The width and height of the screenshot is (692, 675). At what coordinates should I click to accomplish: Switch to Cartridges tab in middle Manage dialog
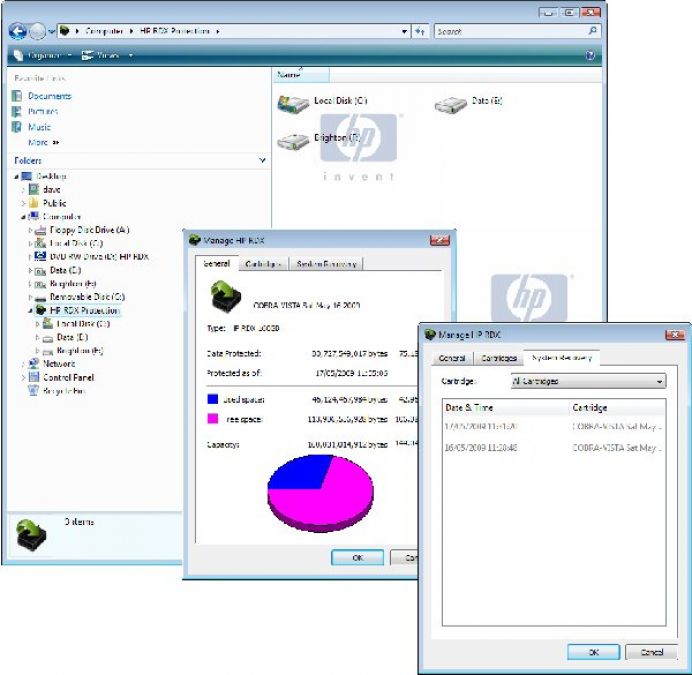coord(263,264)
